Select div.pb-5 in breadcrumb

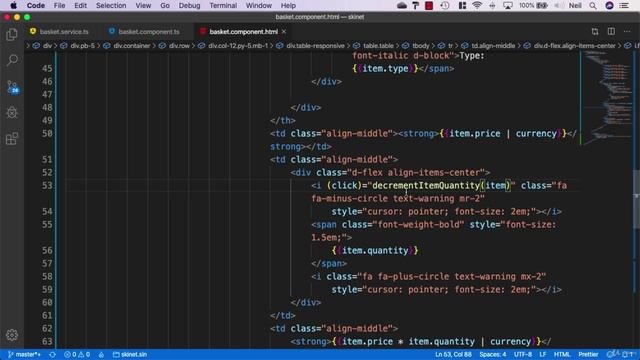[82, 46]
